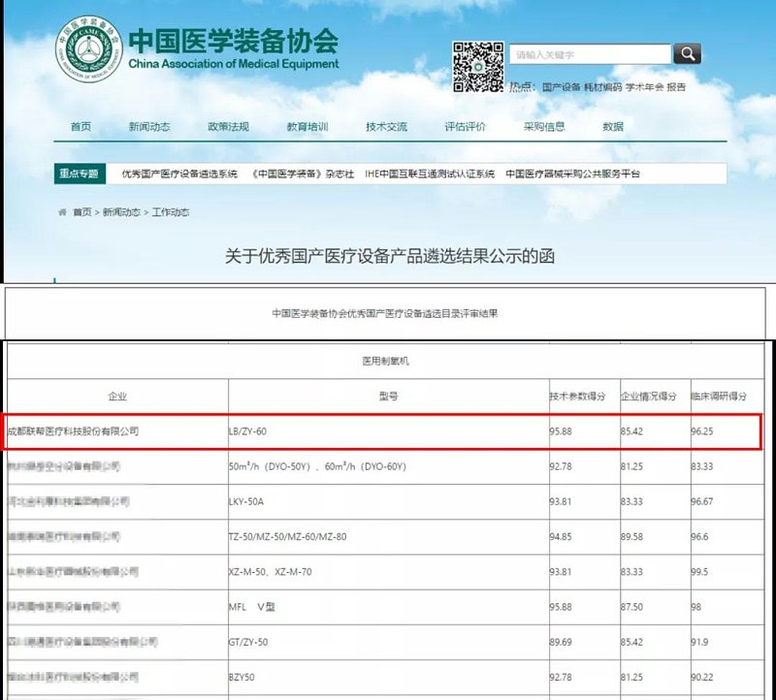Click the 耗材编码 hot topic link

coord(602,87)
